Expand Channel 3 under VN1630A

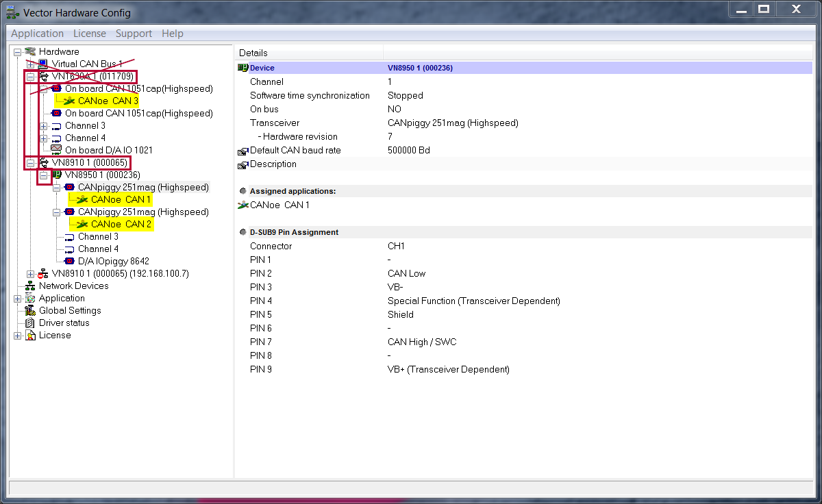tap(44, 126)
